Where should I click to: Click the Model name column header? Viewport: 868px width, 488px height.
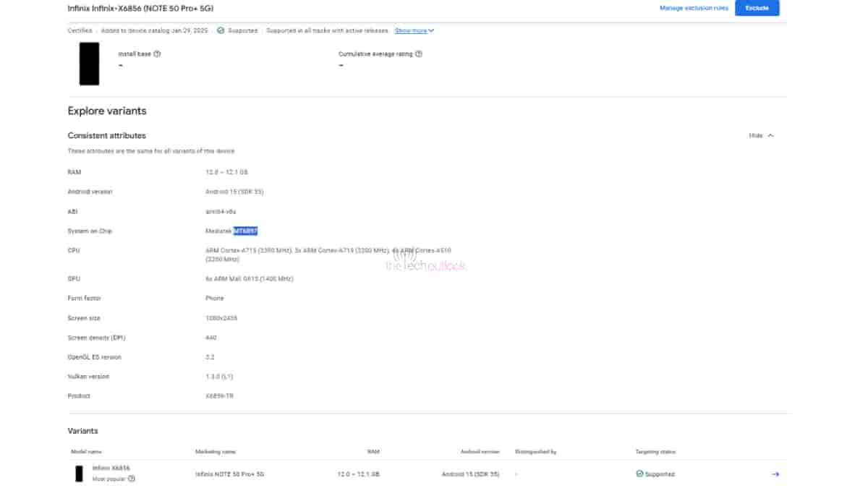(x=88, y=451)
